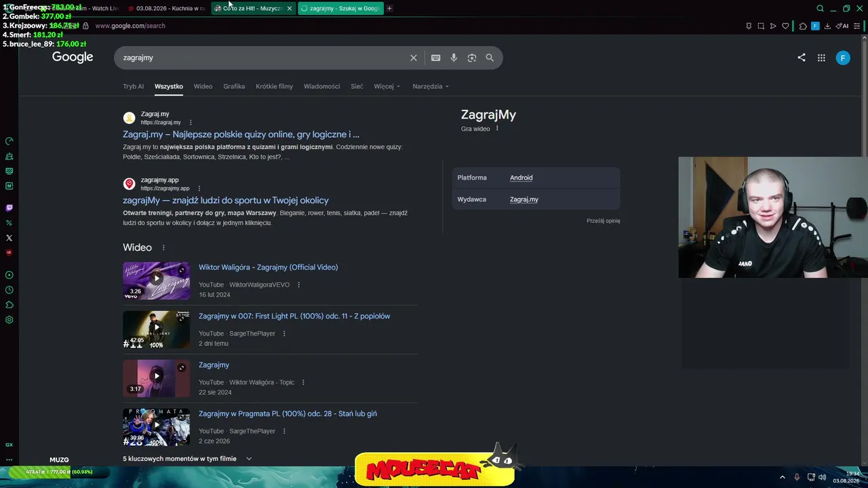868x488 pixels.
Task: Click Prześlij opinię feedback link
Action: click(x=603, y=221)
